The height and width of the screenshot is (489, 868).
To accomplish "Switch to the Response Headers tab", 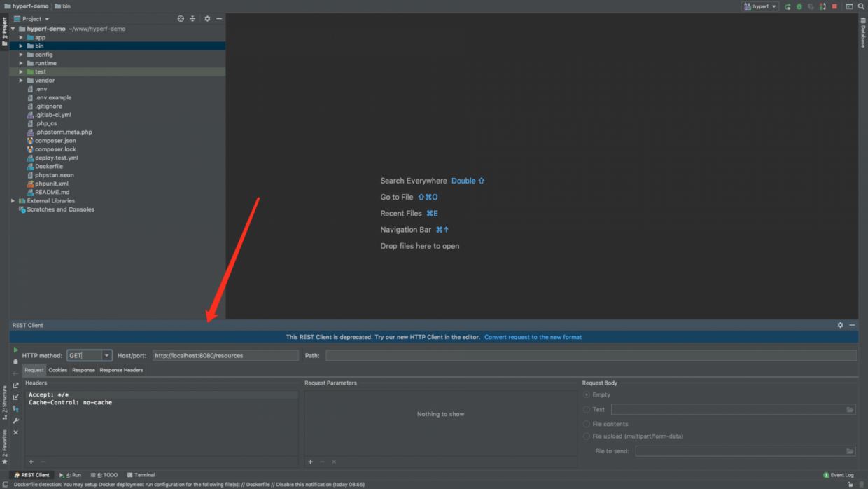I will tap(121, 370).
